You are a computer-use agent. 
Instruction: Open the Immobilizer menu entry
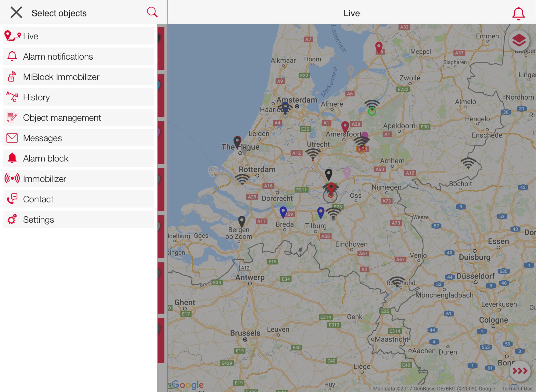click(79, 179)
